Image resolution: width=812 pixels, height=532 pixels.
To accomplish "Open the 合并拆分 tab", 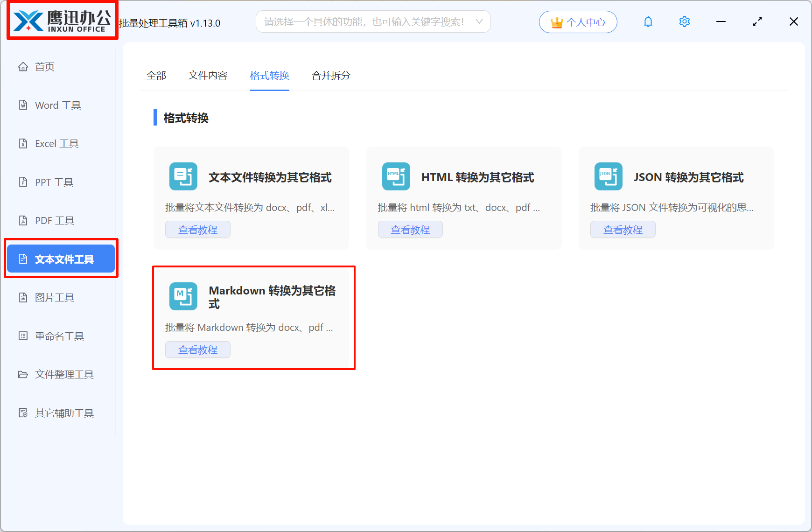I will point(330,75).
